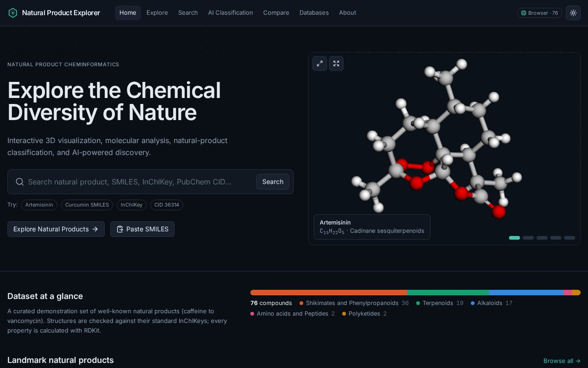Click the magnifier icon in the search box
This screenshot has width=588, height=368.
tap(20, 182)
